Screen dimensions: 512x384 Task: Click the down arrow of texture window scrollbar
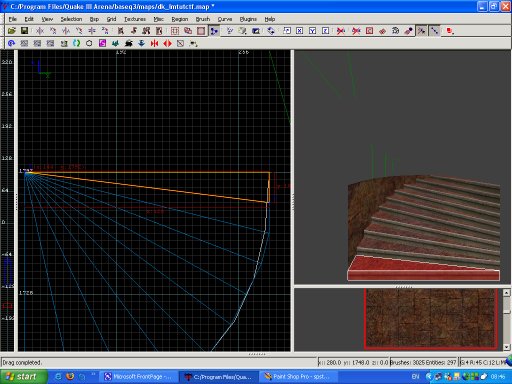click(x=506, y=347)
